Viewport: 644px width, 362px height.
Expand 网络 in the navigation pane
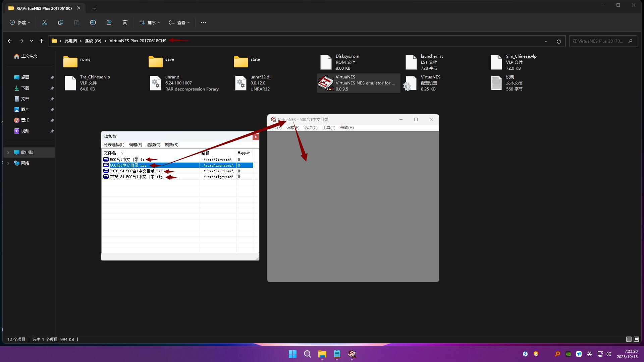tap(8, 163)
